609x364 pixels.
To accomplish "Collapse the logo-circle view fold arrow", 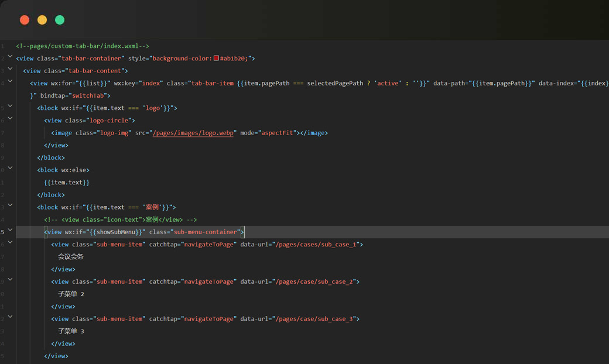I will [x=10, y=118].
